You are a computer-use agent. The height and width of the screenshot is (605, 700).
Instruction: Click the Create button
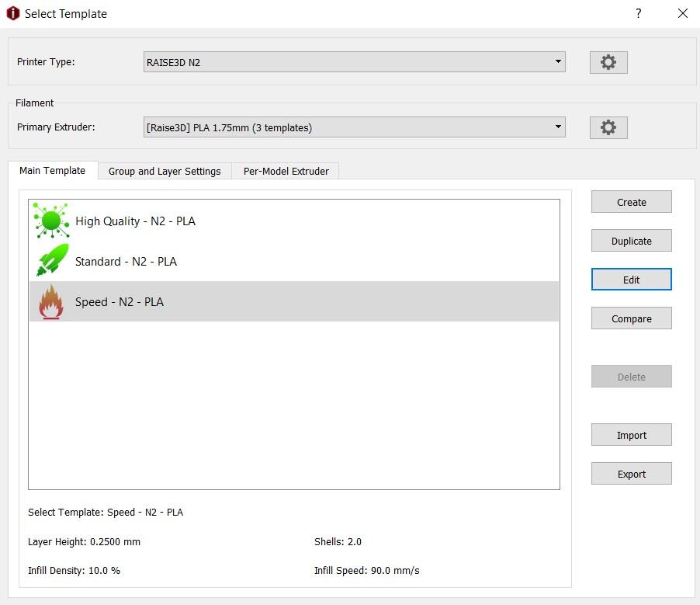click(631, 202)
